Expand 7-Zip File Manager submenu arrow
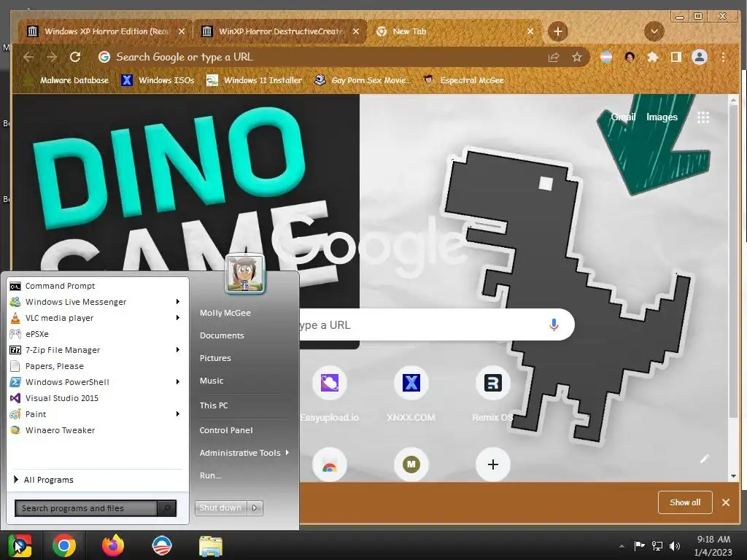 178,349
